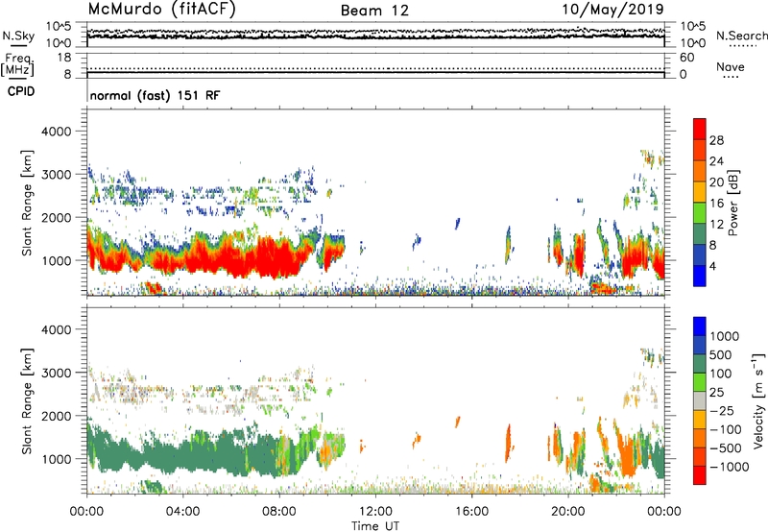Click the velocity colorbar 500 tick label
Image resolution: width=768 pixels, height=532 pixels.
(x=721, y=355)
